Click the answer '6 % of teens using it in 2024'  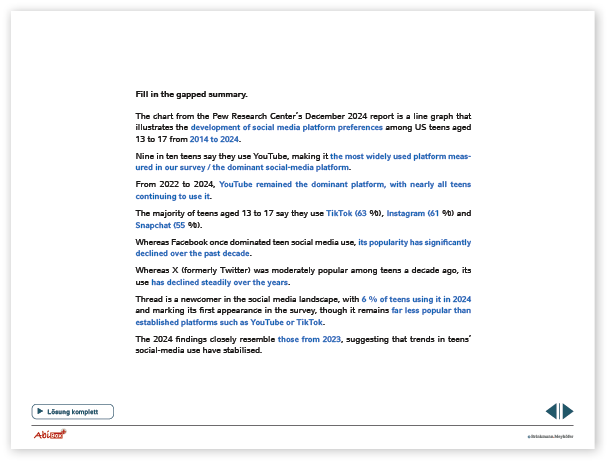click(x=416, y=299)
